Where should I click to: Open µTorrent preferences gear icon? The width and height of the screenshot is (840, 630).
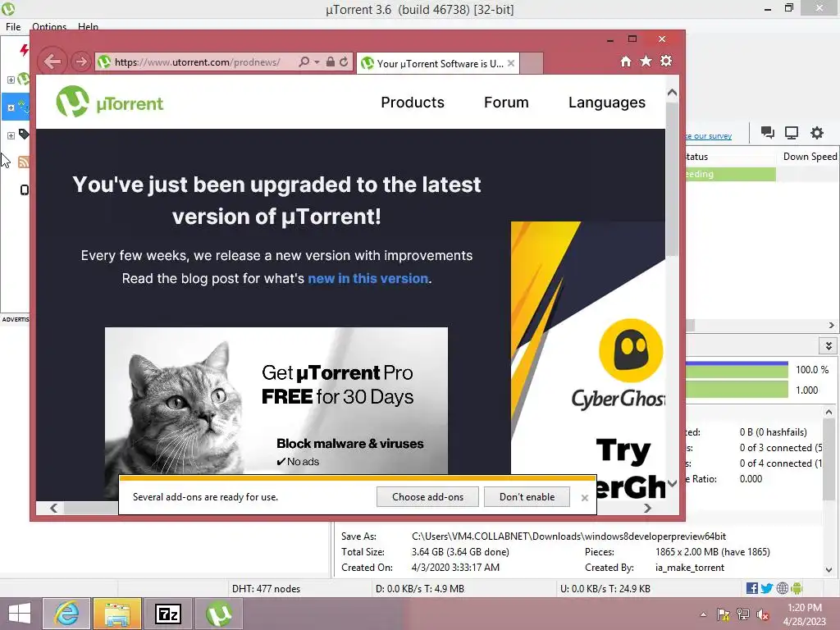816,132
